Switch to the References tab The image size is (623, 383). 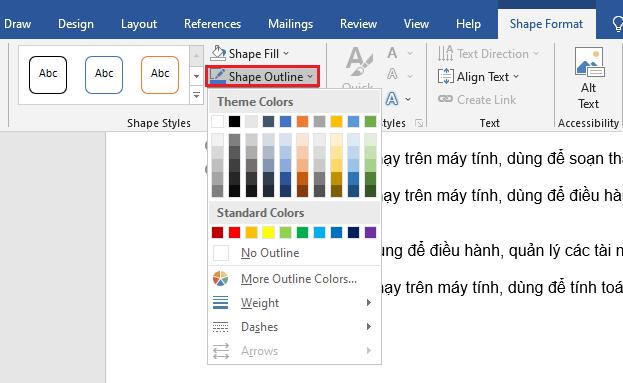click(x=213, y=24)
